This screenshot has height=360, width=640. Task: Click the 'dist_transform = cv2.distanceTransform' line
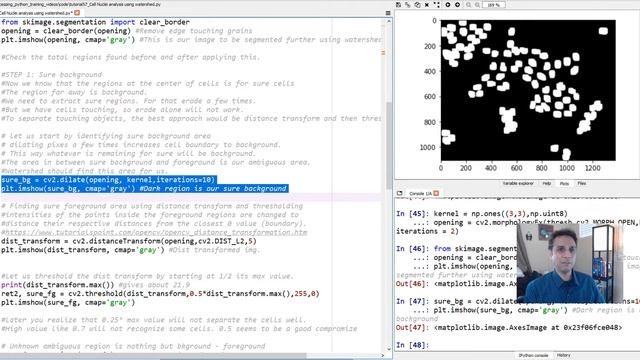click(129, 241)
